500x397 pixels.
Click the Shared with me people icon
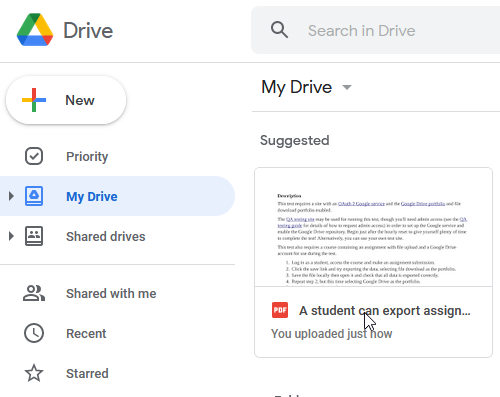[34, 293]
